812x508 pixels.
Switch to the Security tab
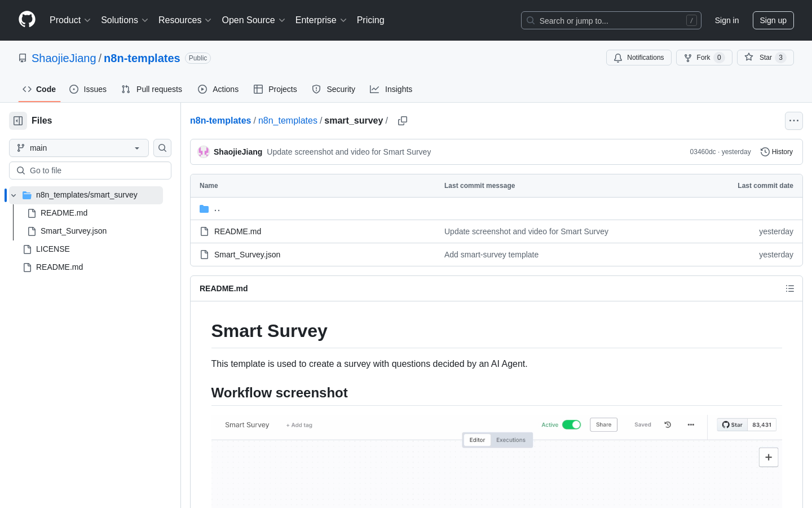click(334, 89)
